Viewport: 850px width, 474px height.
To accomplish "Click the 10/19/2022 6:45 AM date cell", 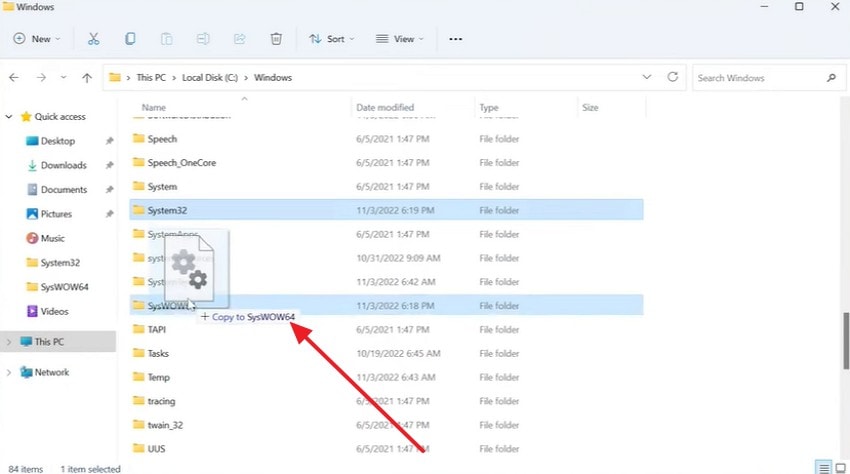I will click(x=398, y=354).
